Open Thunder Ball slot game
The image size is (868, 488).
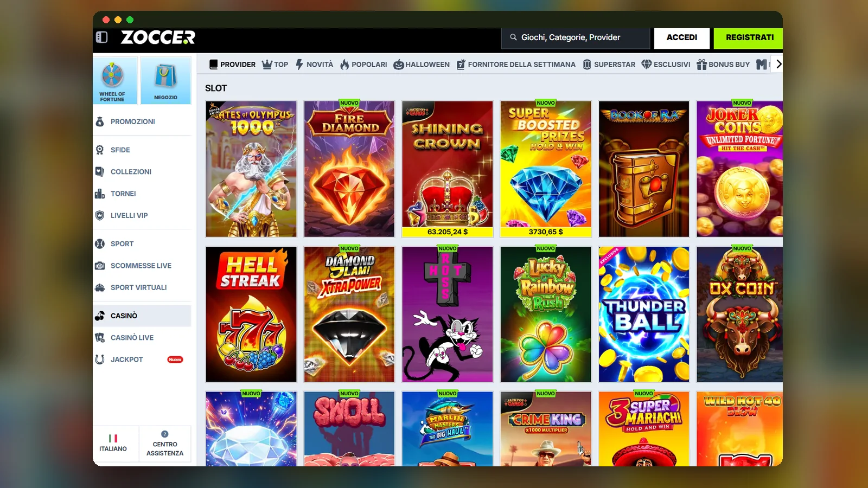pos(644,314)
